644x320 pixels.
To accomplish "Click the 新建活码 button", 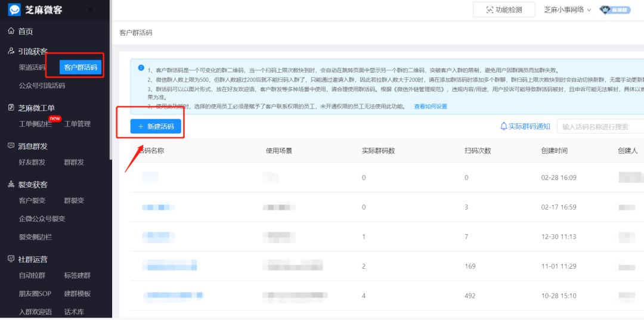I will (x=156, y=127).
